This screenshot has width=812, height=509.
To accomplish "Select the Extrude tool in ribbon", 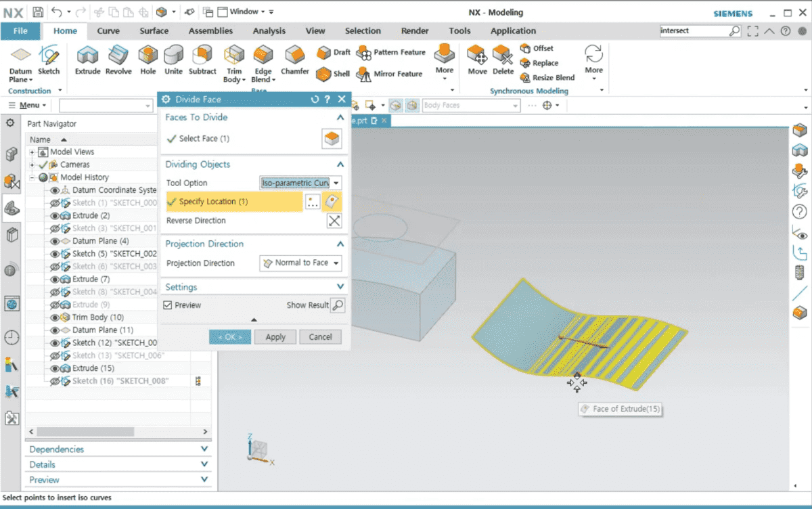I will (87, 61).
